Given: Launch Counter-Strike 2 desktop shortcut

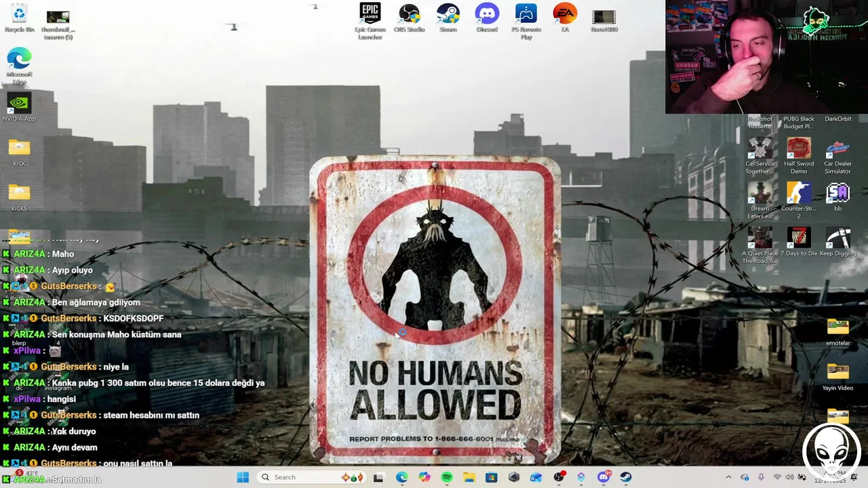Looking at the screenshot, I should 799,201.
